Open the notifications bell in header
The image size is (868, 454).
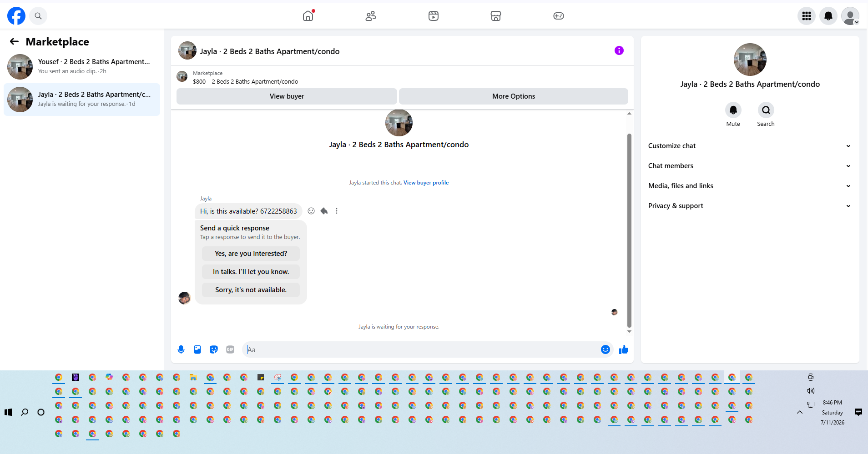coord(828,16)
